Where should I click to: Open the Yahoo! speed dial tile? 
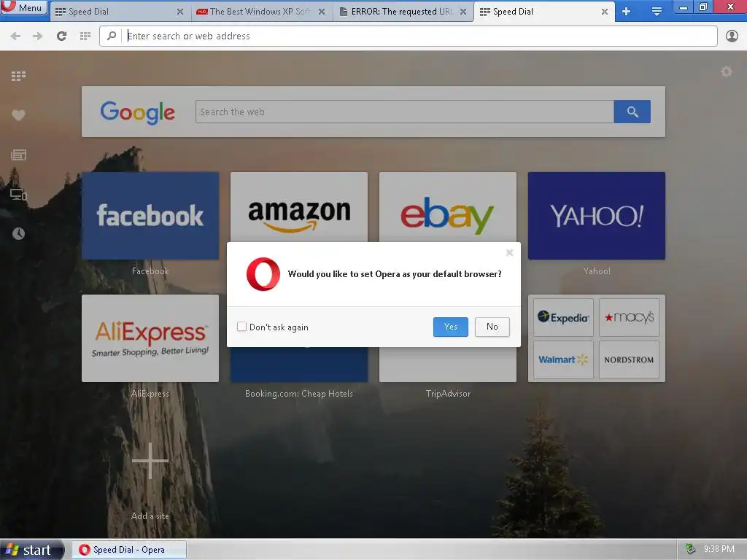pyautogui.click(x=597, y=216)
